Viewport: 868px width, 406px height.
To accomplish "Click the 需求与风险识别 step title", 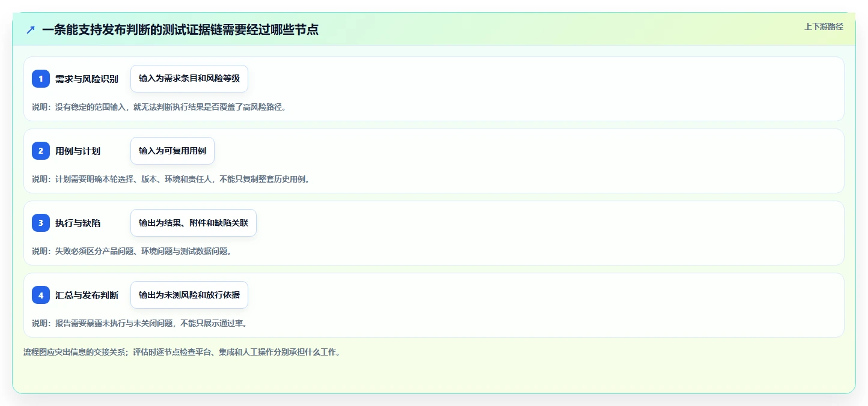I will click(87, 79).
